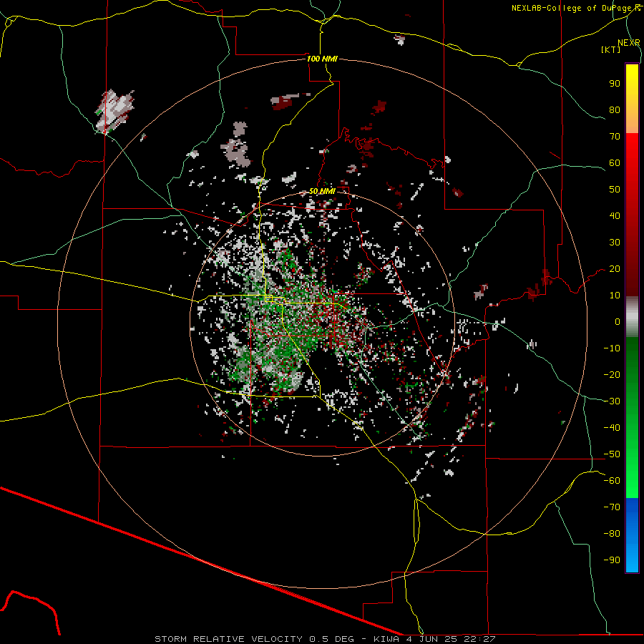644x644 pixels.
Task: Click the positive 60 scale value
Action: [x=615, y=163]
